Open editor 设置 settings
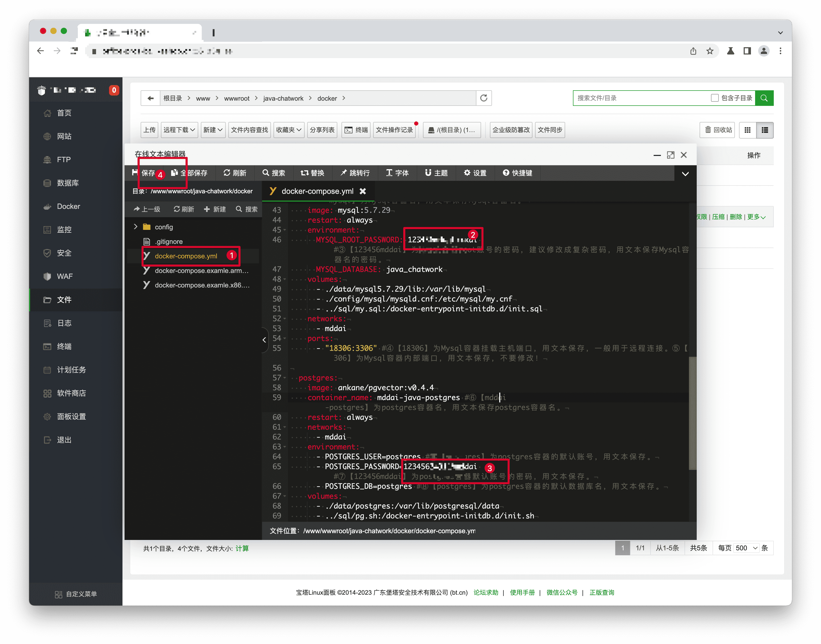 [x=475, y=173]
